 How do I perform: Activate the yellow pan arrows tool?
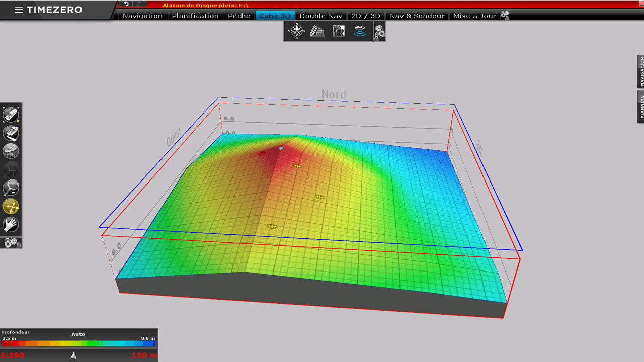coord(11,206)
